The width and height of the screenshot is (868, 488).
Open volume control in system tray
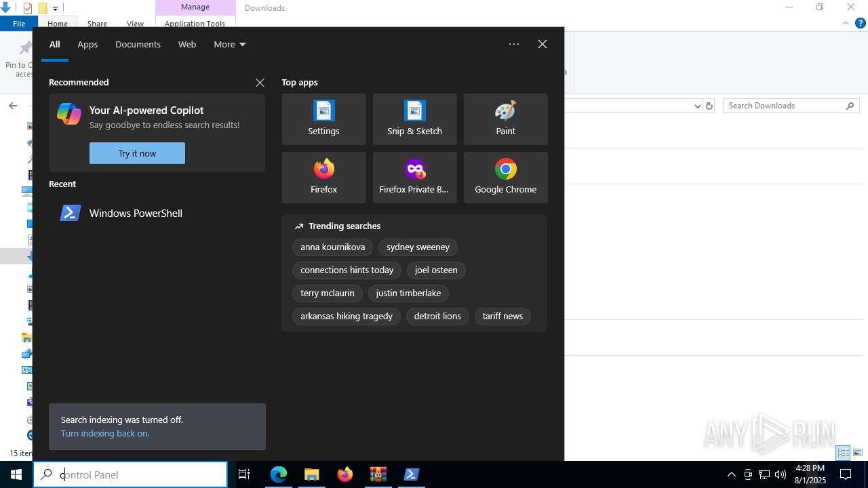pyautogui.click(x=781, y=474)
